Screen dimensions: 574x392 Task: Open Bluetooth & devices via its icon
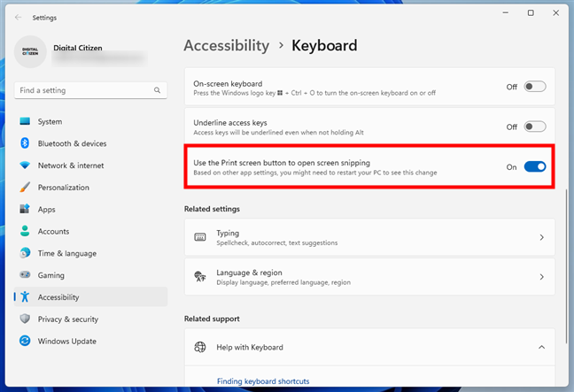(x=25, y=143)
